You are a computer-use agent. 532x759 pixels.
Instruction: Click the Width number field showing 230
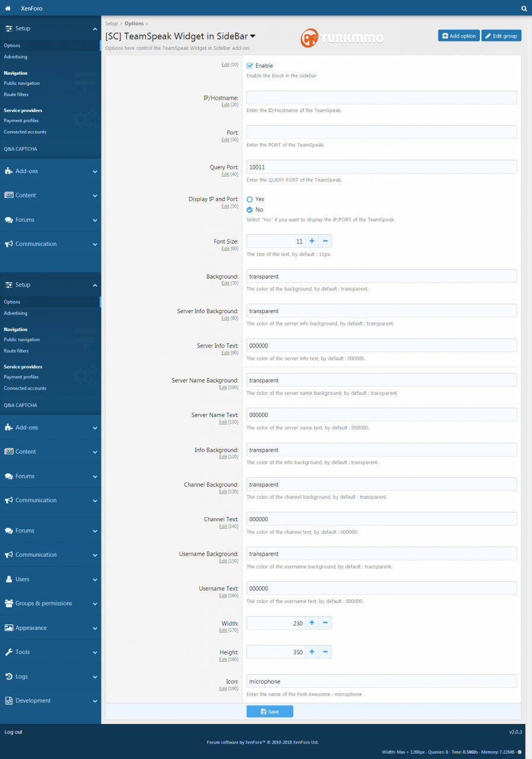pos(276,623)
